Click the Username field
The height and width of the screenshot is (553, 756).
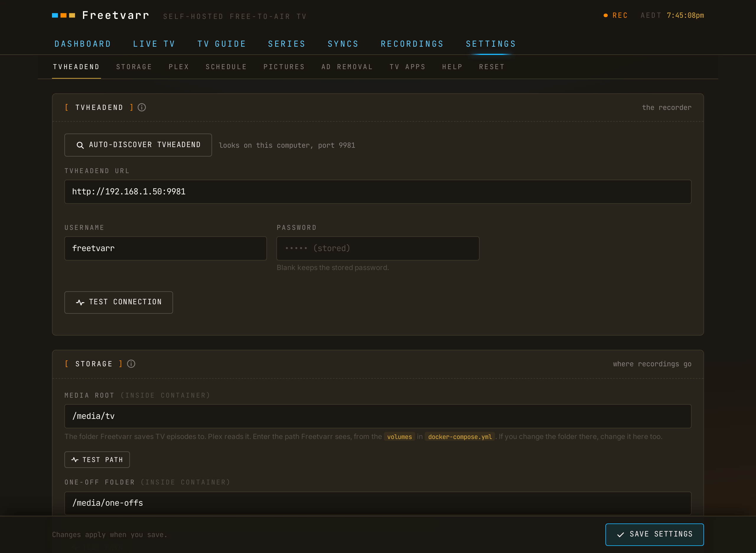point(166,248)
